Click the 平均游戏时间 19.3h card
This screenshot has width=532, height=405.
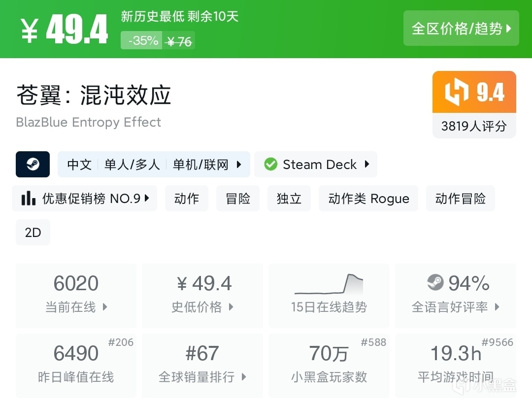point(455,366)
